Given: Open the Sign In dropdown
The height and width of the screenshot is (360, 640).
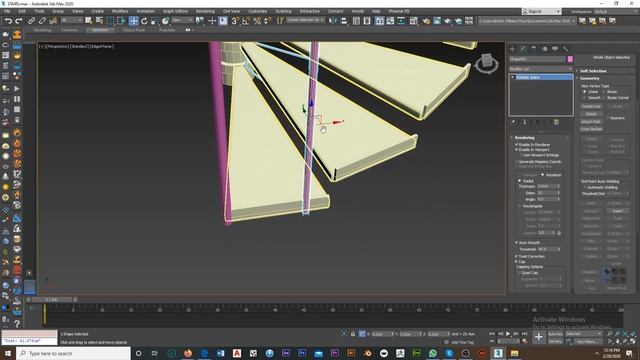Looking at the screenshot, I should click(x=542, y=11).
